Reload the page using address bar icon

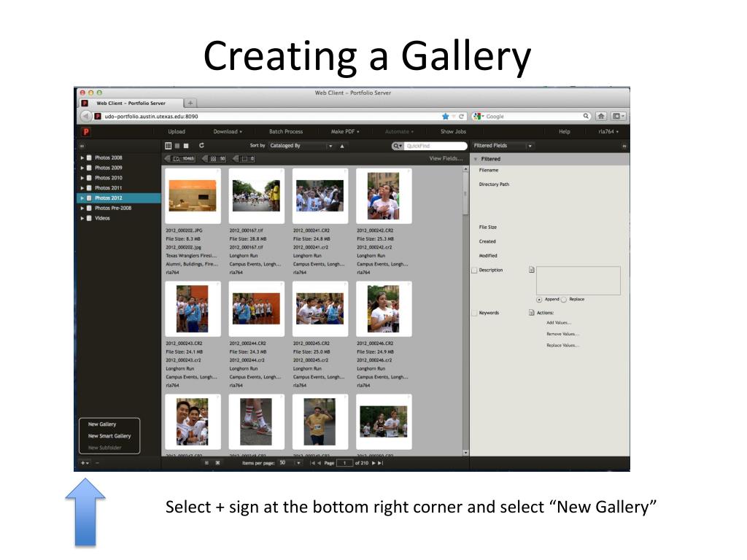[x=461, y=116]
